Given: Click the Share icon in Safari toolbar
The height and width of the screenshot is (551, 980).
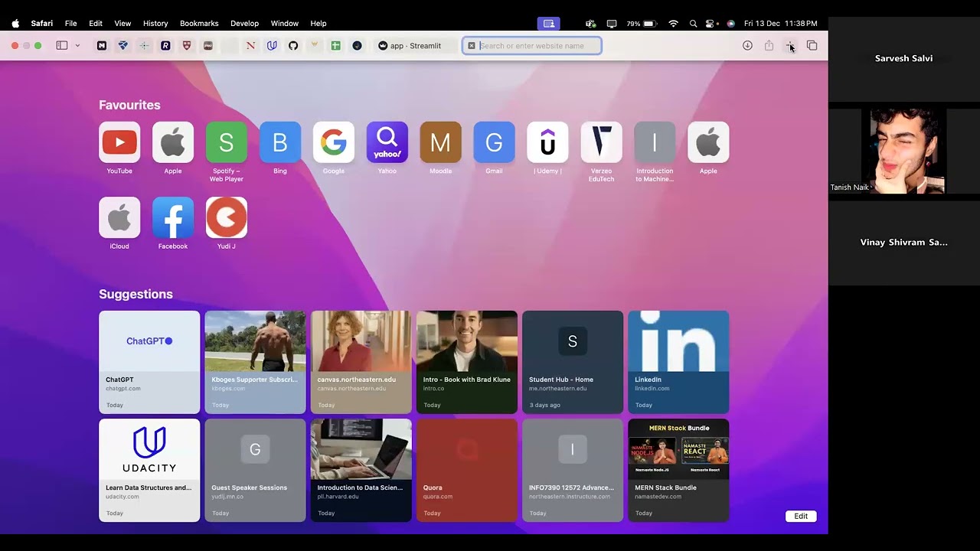Looking at the screenshot, I should (769, 46).
